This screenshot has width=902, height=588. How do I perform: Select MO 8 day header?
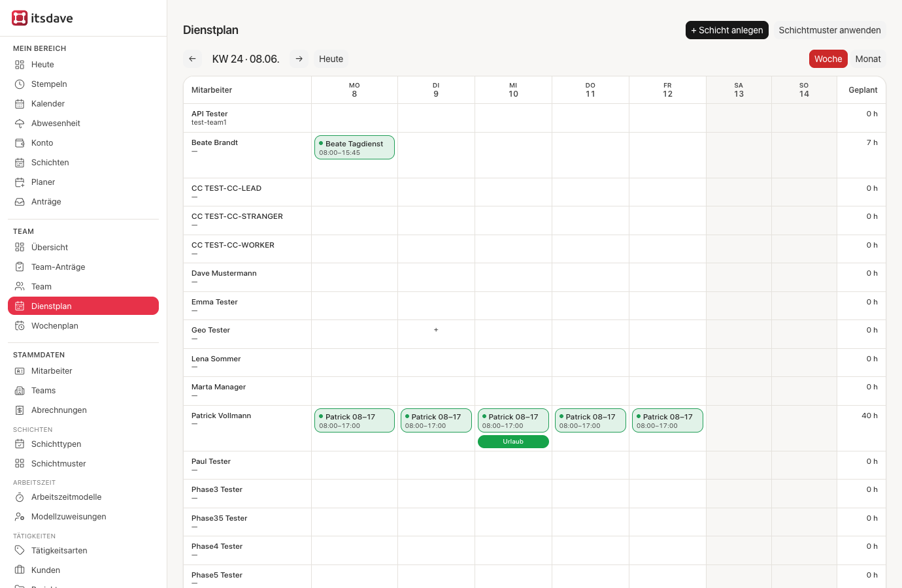(354, 90)
